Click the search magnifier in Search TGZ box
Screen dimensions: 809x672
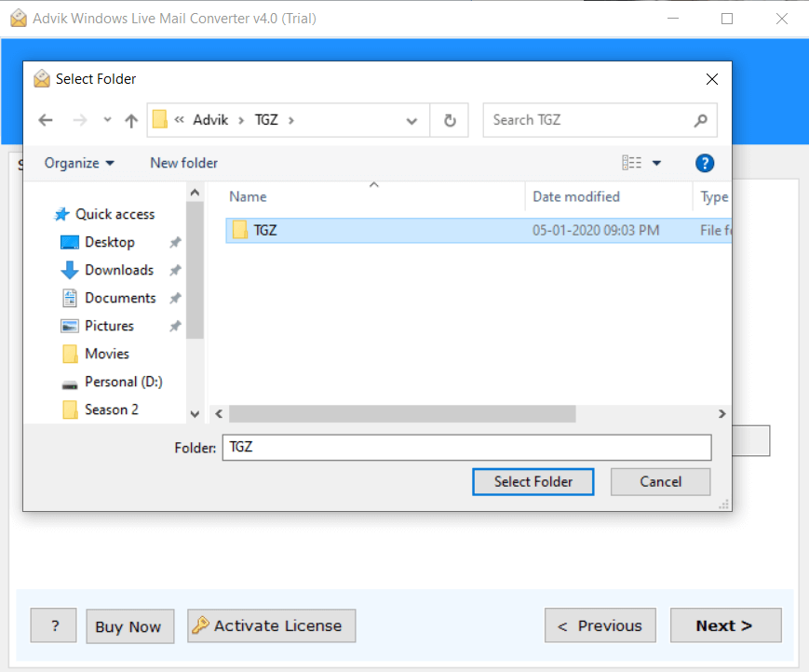701,120
